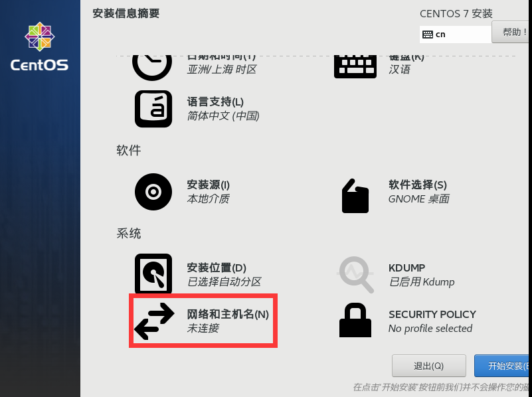Open the date and time clock icon

(x=152, y=68)
